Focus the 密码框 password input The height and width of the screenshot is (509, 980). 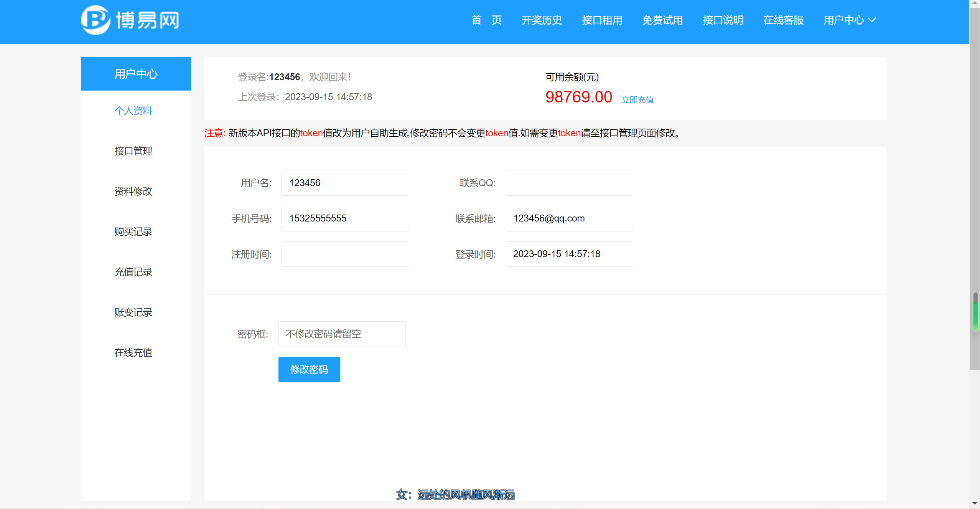342,334
